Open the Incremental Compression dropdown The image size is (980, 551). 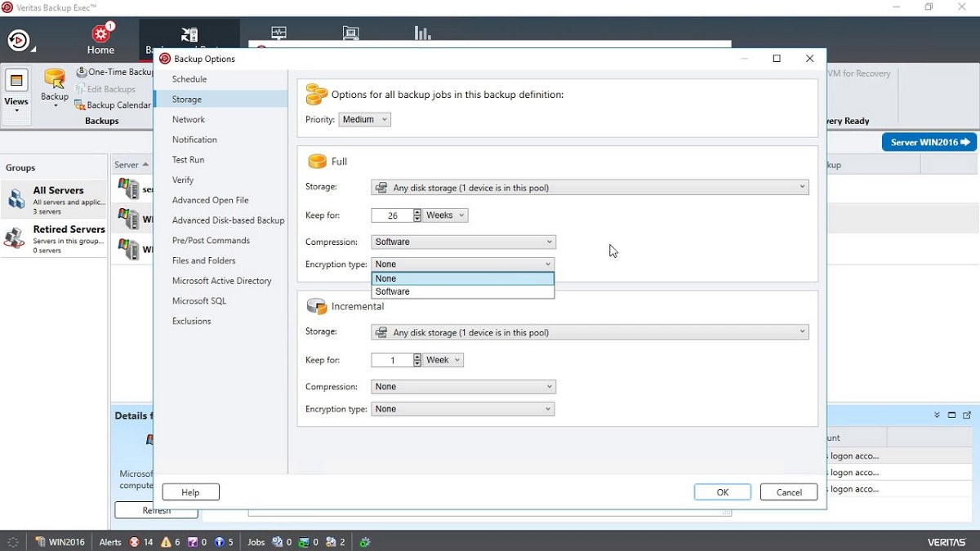462,387
